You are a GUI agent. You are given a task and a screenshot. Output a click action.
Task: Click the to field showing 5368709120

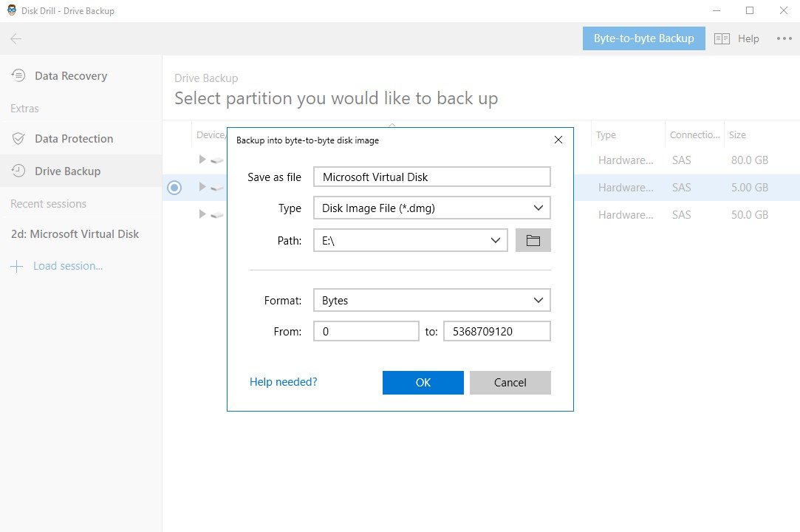497,331
